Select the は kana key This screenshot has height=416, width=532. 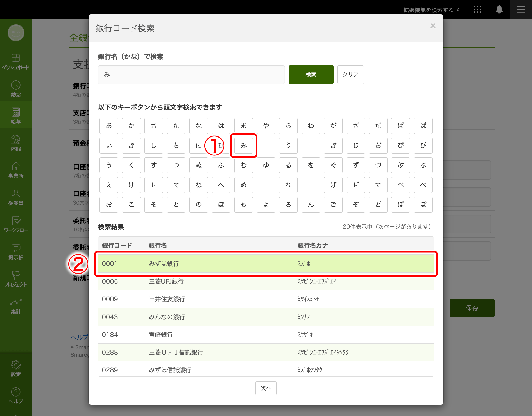pos(221,126)
